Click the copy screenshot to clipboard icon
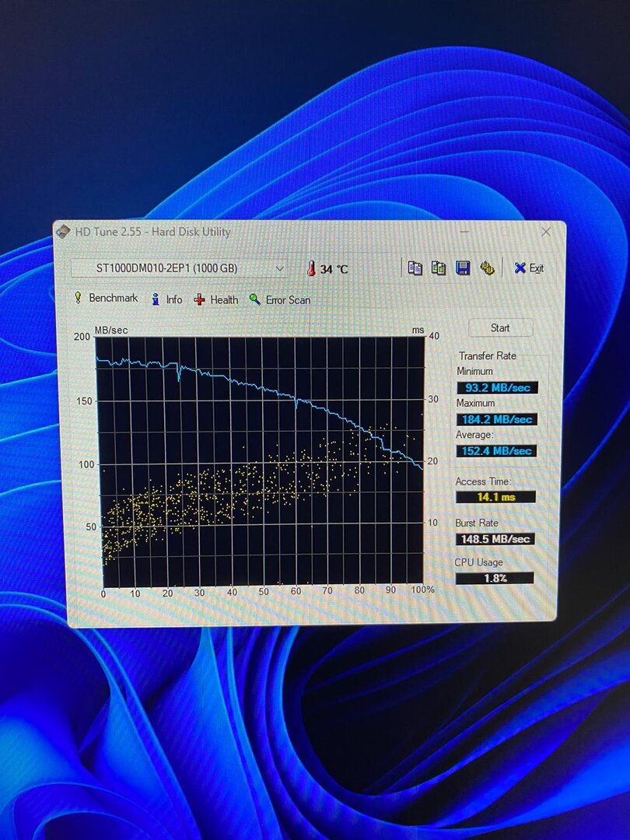 (x=439, y=268)
